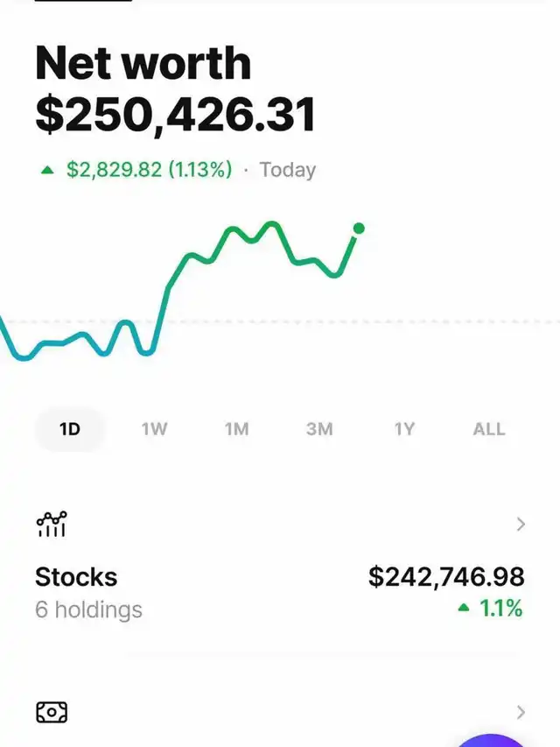This screenshot has height=747, width=560.
Task: Select the 1D time range
Action: (70, 429)
